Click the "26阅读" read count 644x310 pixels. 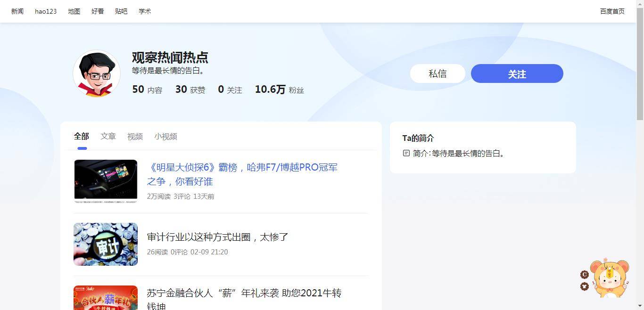point(157,252)
